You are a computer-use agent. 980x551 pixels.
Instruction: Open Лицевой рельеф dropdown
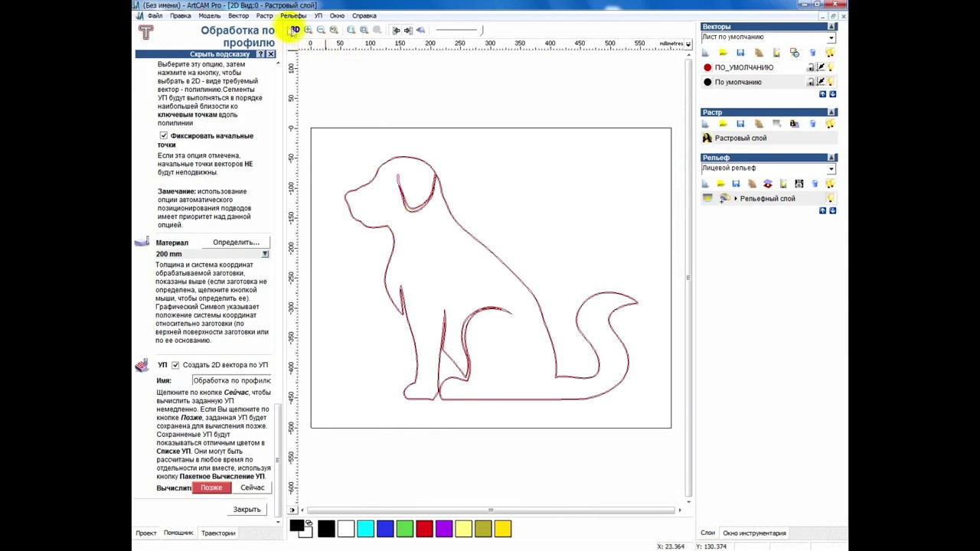tap(831, 168)
